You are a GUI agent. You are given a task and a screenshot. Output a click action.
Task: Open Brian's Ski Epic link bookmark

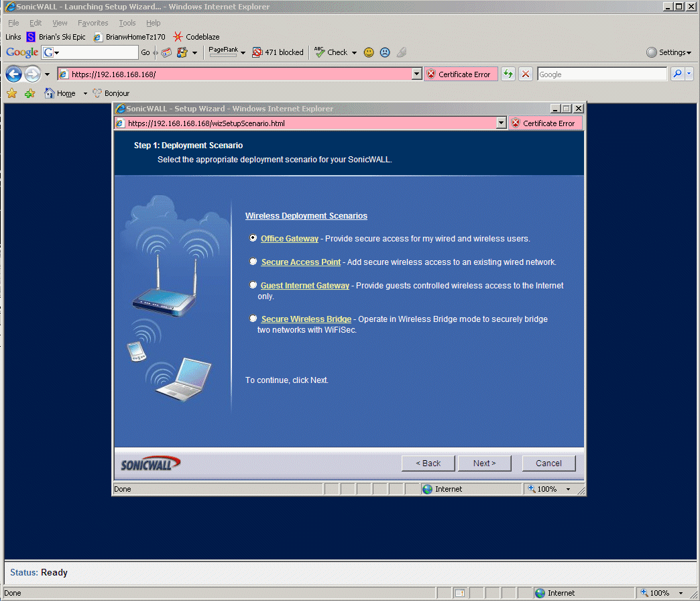(56, 37)
